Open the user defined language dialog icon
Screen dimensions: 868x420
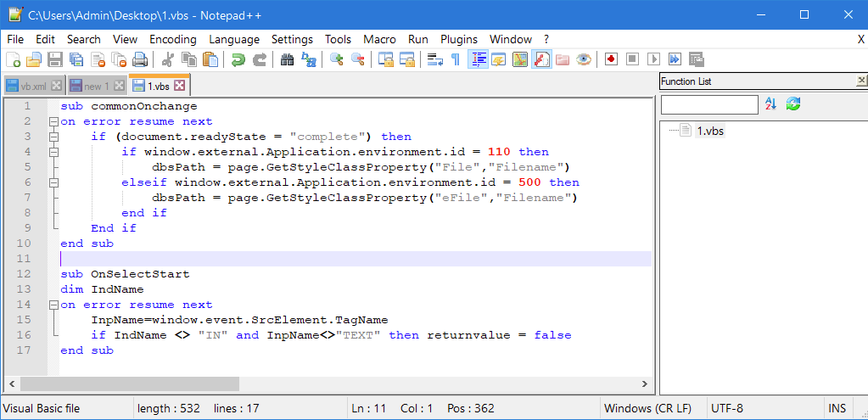click(x=499, y=59)
